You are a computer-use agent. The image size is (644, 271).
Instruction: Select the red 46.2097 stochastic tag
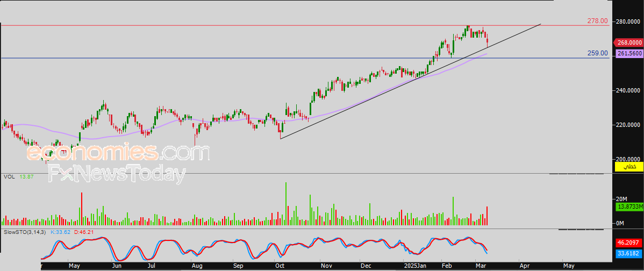[x=629, y=243]
